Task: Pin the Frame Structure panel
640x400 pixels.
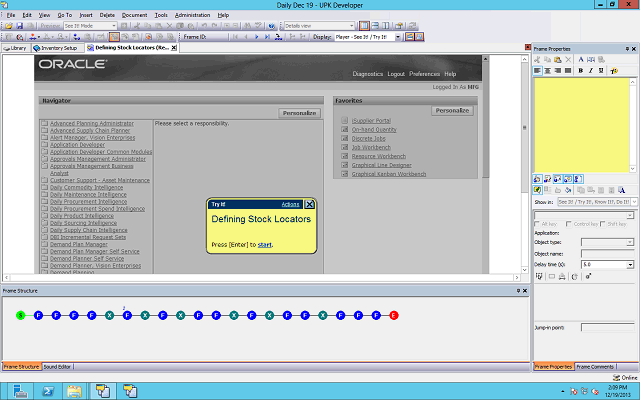Action: pos(518,291)
